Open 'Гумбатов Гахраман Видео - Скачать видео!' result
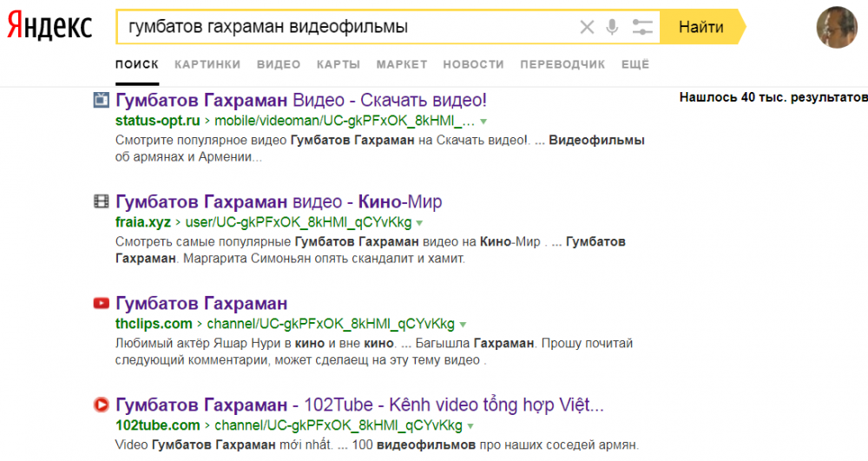This screenshot has height=461, width=868. (301, 100)
